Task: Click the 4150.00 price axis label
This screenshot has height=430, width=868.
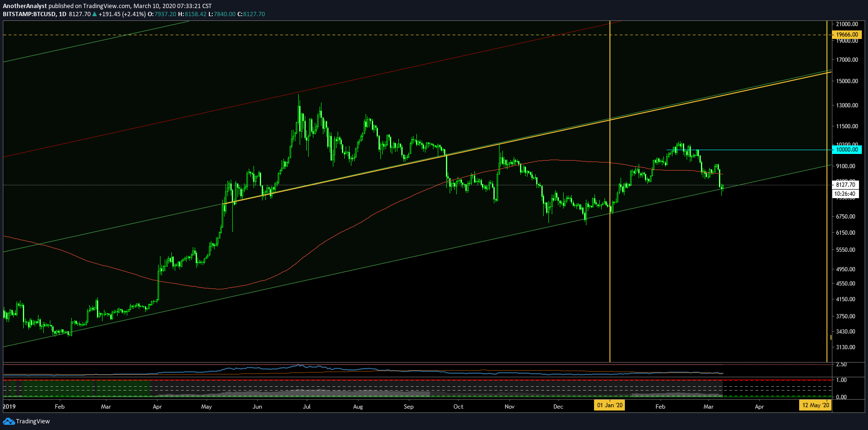Action: click(846, 299)
